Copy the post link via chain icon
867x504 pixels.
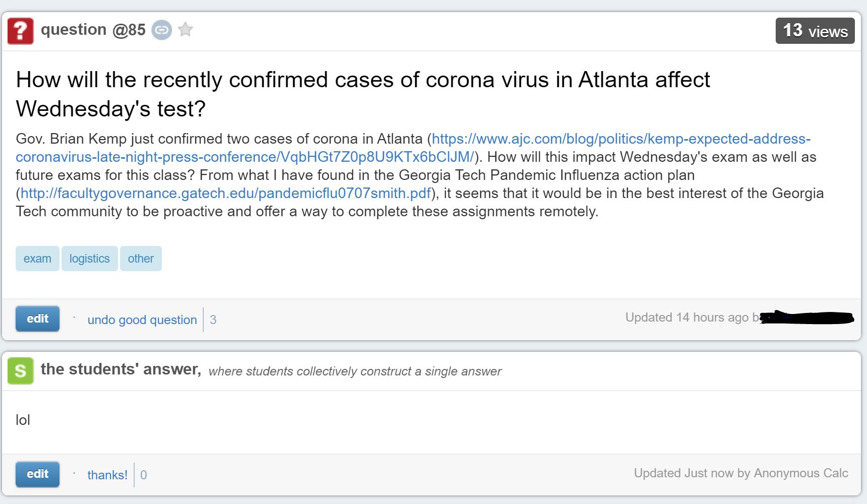tap(161, 30)
